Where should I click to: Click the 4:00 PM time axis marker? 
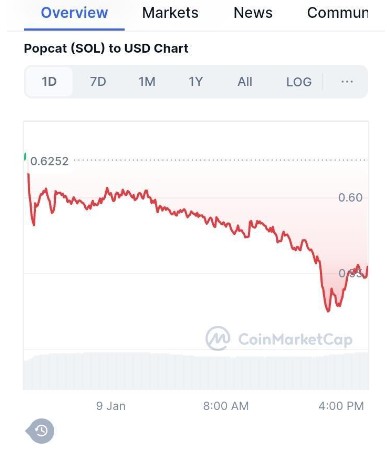point(341,406)
